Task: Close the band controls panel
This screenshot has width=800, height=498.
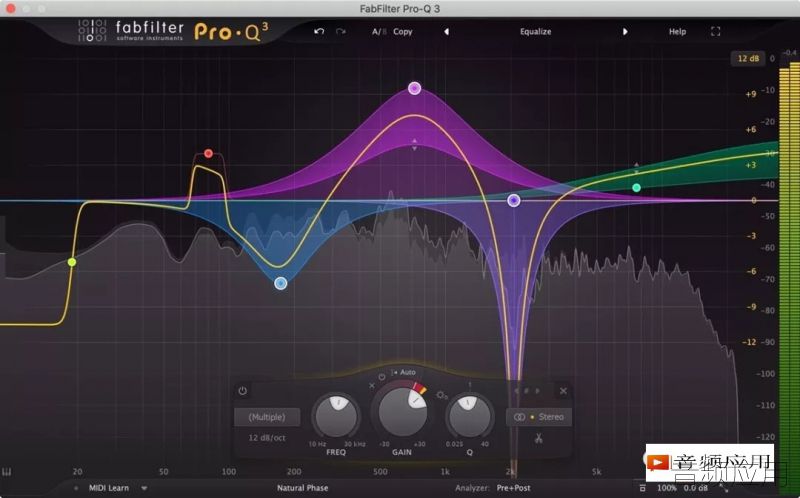Action: pos(563,391)
